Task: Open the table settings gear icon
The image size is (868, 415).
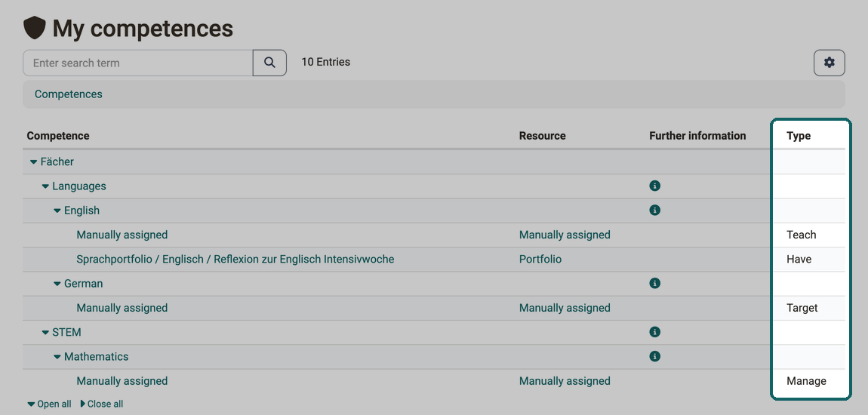Action: tap(829, 63)
